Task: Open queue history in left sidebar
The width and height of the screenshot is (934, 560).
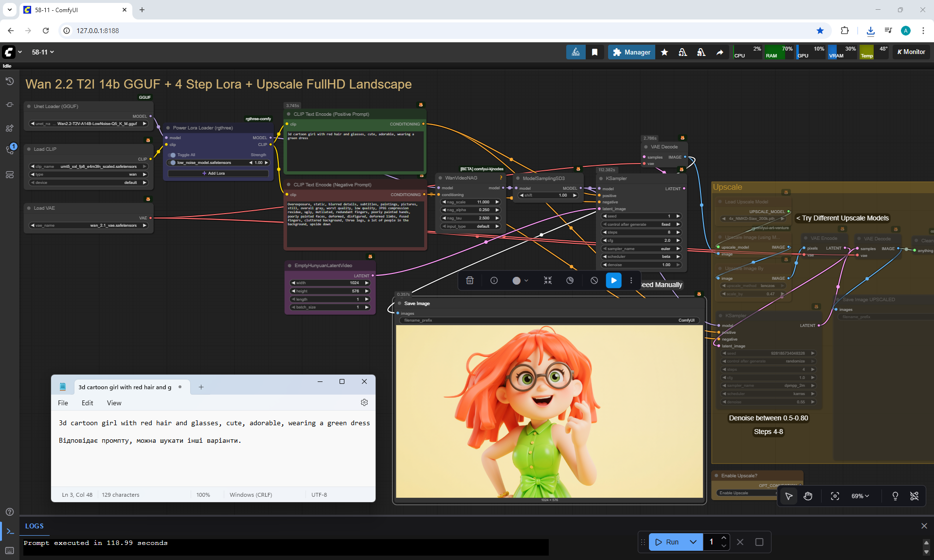Action: coord(9,81)
